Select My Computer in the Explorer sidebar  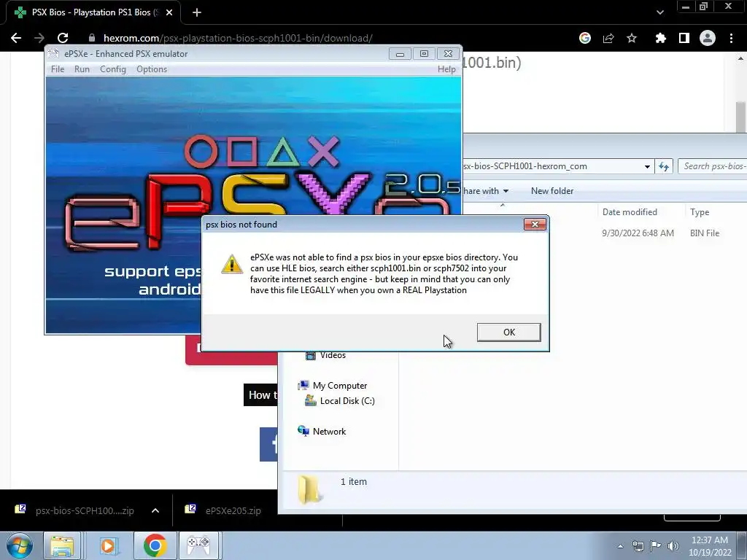pos(333,385)
